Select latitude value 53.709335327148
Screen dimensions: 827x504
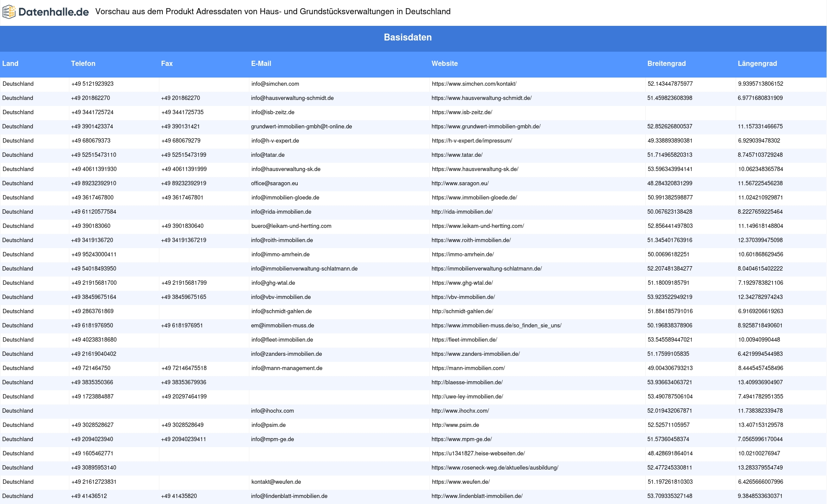(x=670, y=496)
